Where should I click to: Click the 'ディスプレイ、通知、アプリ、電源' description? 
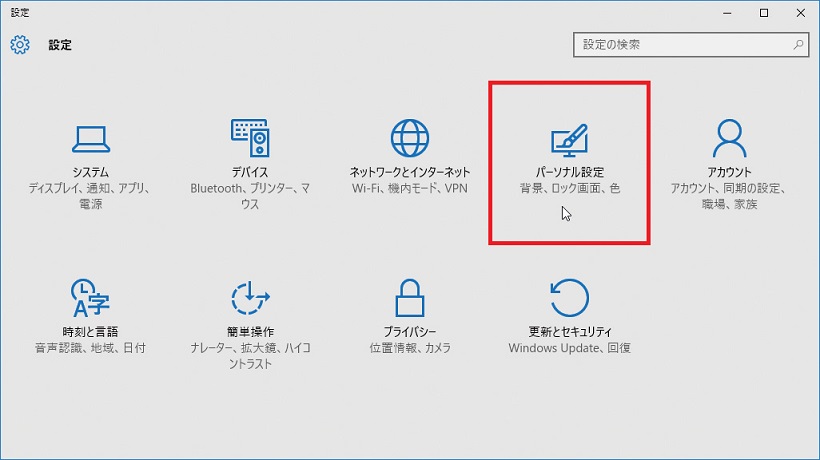90,196
